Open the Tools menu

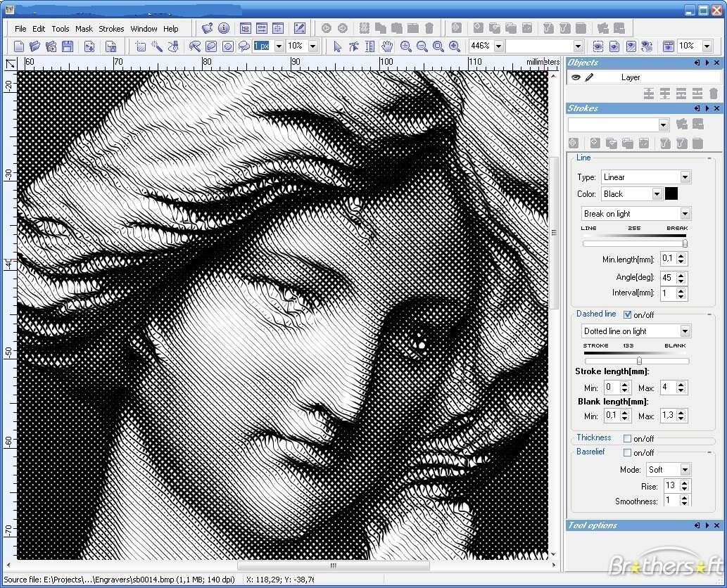click(x=61, y=29)
